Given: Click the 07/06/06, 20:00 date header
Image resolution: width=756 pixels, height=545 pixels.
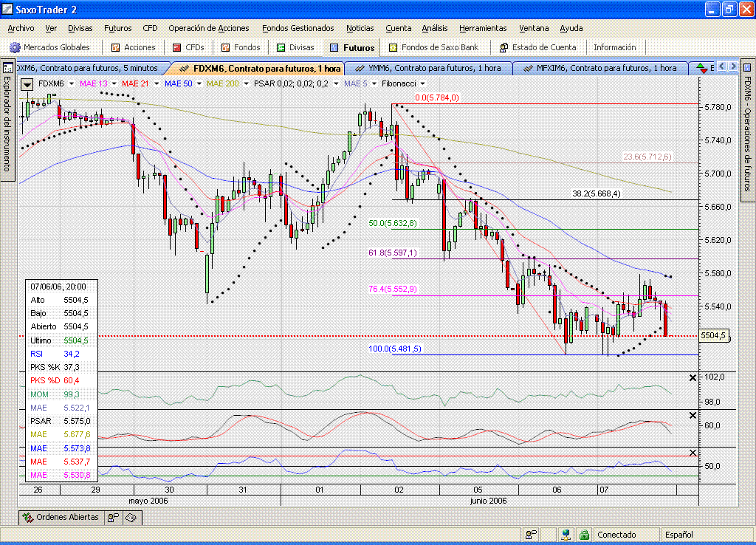Looking at the screenshot, I should click(x=58, y=287).
